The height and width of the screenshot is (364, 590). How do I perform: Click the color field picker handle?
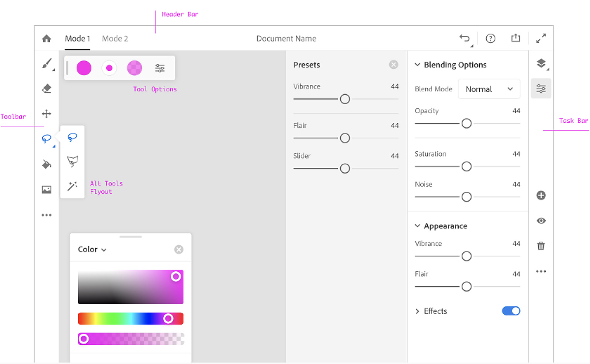point(176,276)
